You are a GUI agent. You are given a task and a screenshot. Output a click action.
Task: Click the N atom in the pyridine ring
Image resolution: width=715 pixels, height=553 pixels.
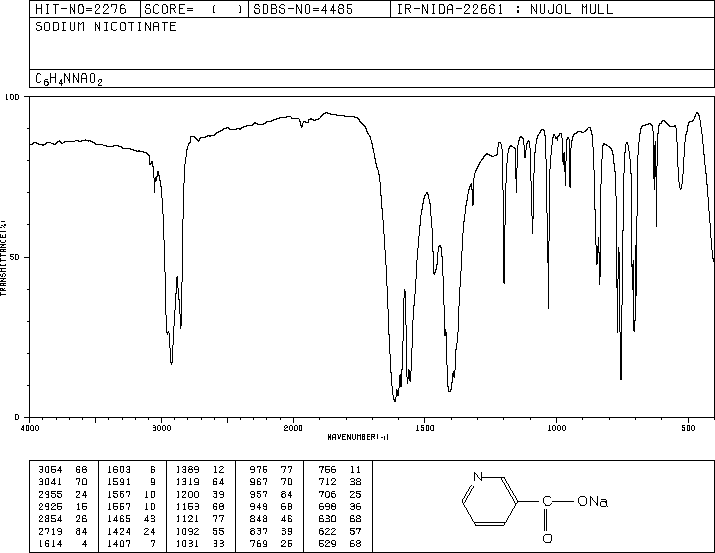point(477,477)
